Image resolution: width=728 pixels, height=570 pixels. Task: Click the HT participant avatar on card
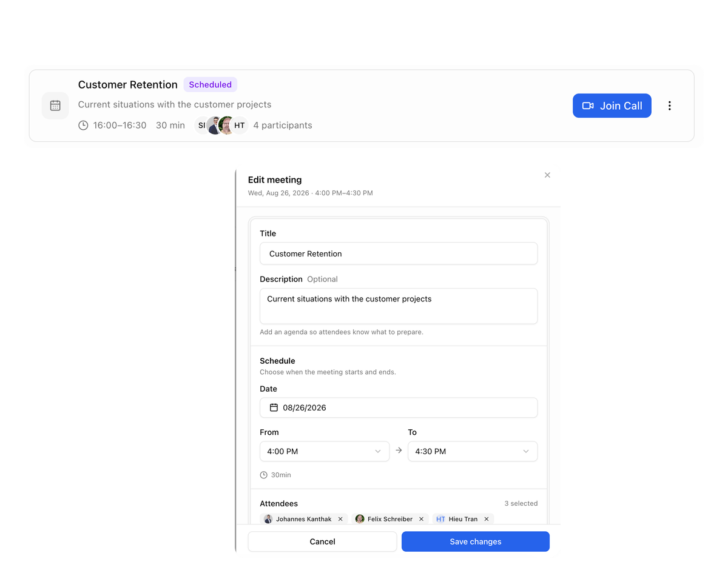[x=240, y=126]
